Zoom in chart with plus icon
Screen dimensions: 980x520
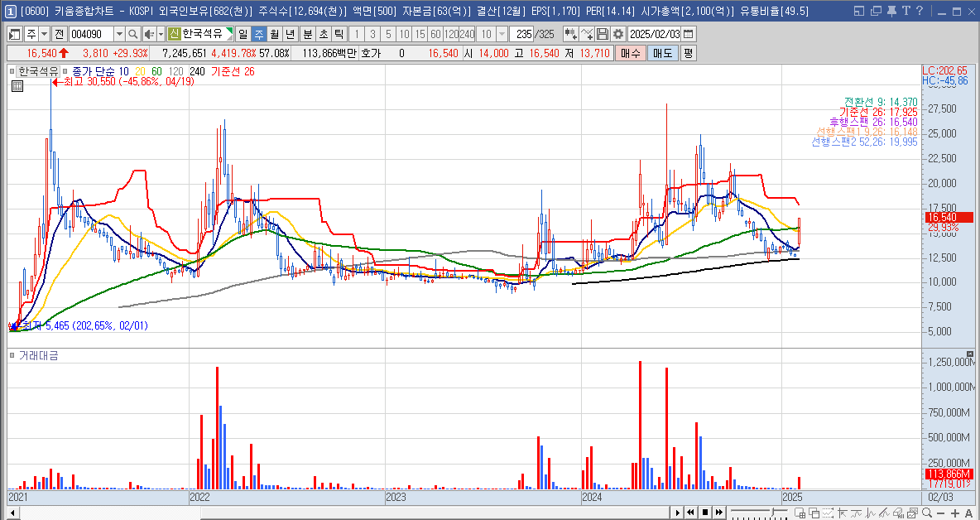(x=955, y=513)
